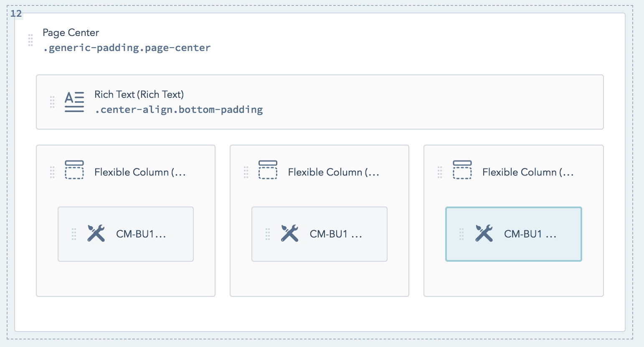The image size is (644, 347).
Task: Select the highlighted CM-BU1 module card
Action: [513, 234]
